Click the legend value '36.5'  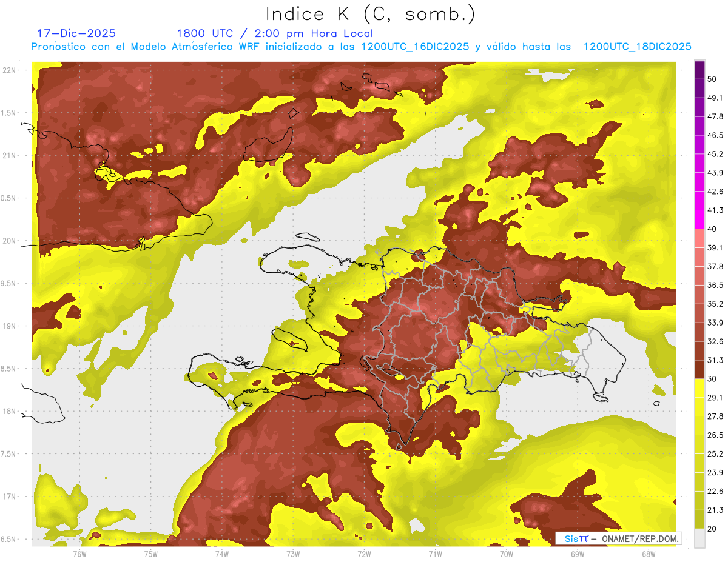click(715, 285)
